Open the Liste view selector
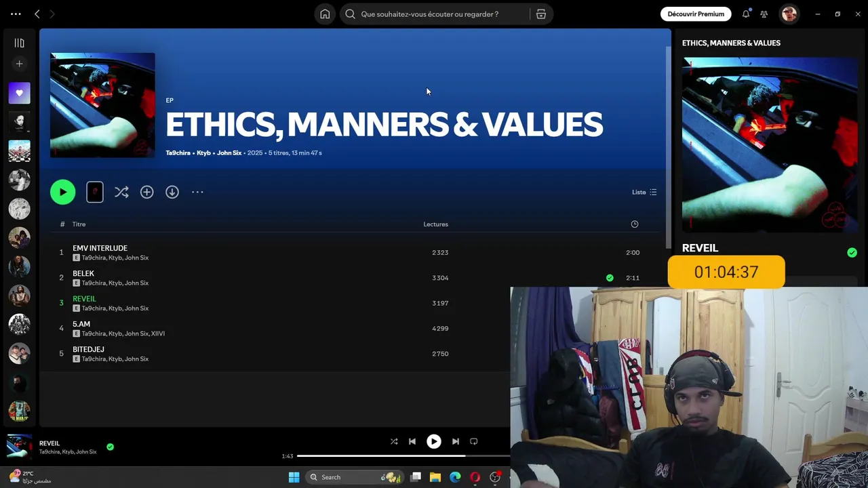The image size is (868, 488). [644, 192]
